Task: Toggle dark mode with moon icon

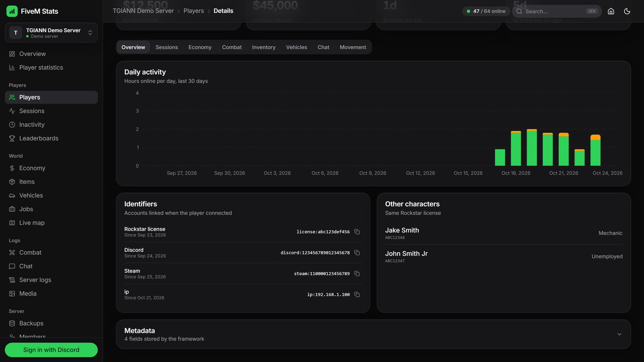Action: coord(627,11)
